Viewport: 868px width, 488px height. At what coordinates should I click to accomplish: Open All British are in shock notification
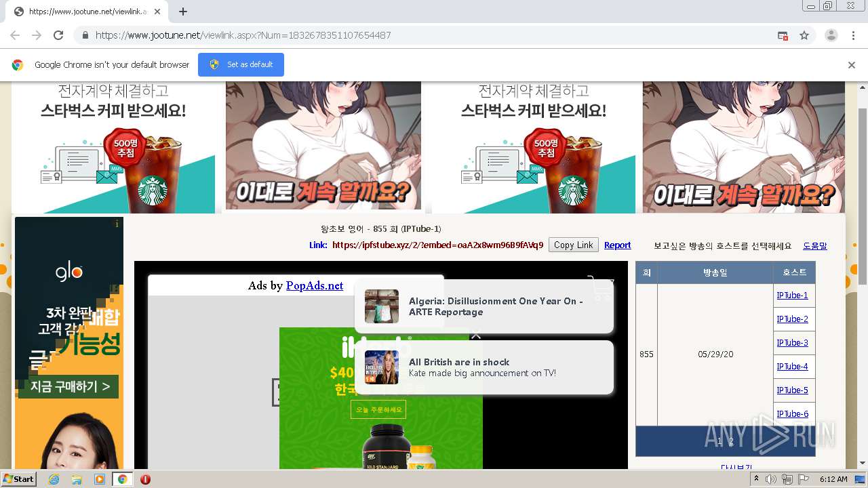coord(484,367)
